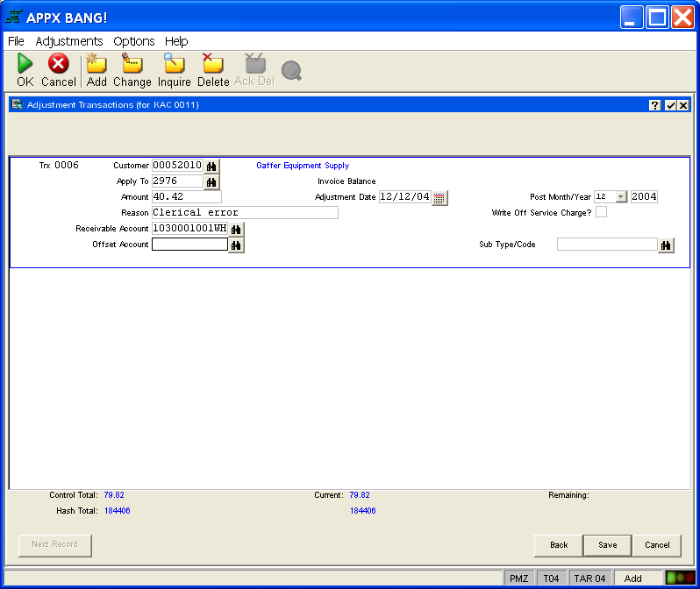Open the Adjustment Date calendar picker
The width and height of the screenshot is (700, 589).
[x=440, y=198]
